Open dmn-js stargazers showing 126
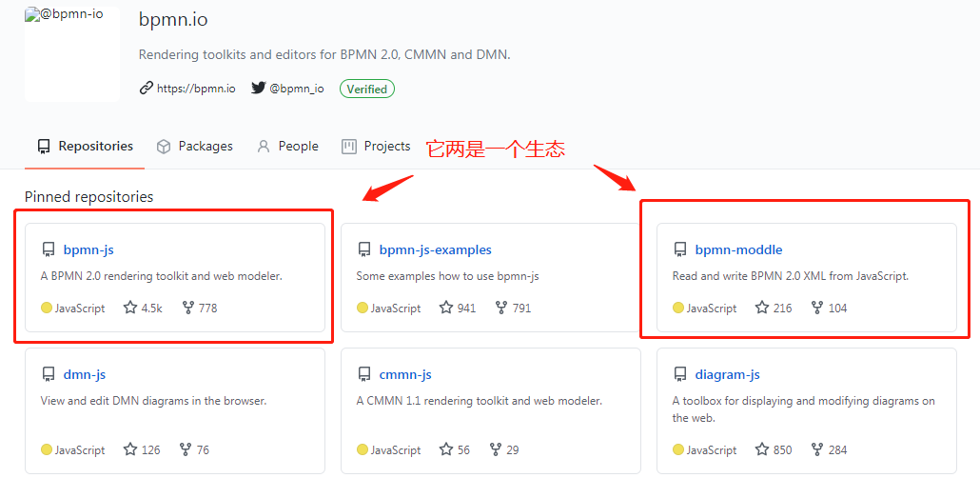 [142, 449]
